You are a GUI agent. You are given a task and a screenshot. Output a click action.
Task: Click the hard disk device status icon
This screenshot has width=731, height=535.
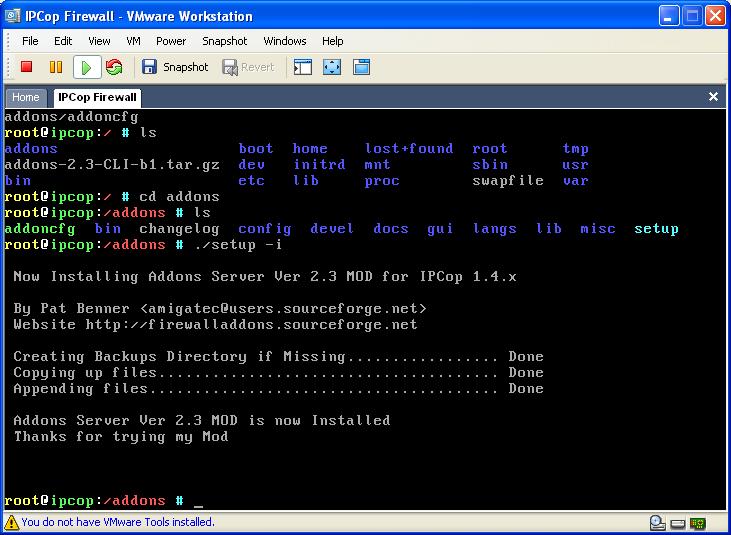pyautogui.click(x=678, y=524)
